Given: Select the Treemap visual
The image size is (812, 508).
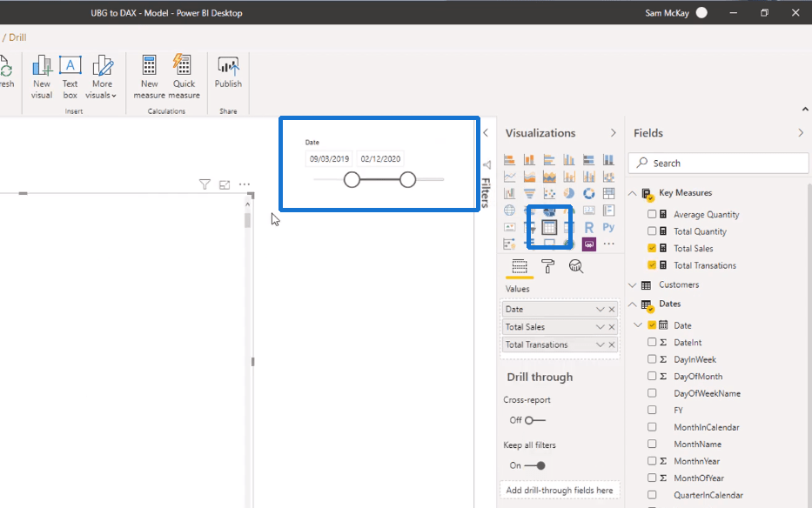Looking at the screenshot, I should click(x=608, y=194).
